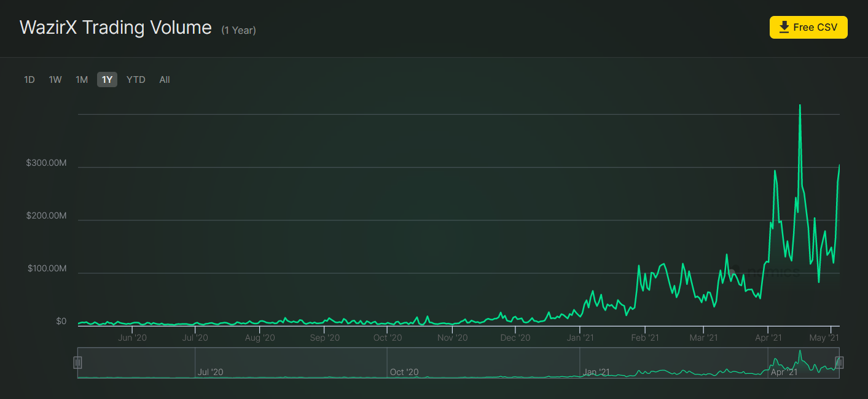The width and height of the screenshot is (868, 399).
Task: Switch chart to 1M range
Action: (82, 80)
